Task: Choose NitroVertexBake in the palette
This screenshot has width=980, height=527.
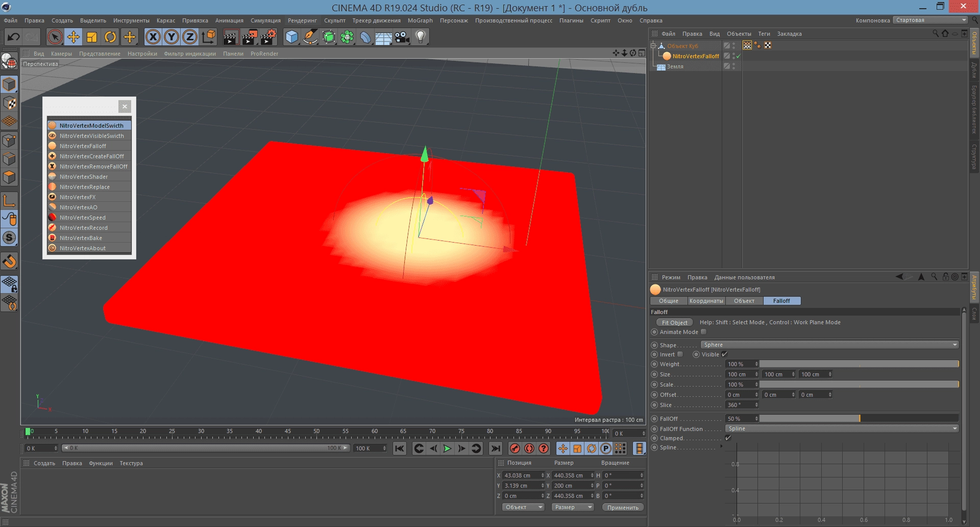Action: pyautogui.click(x=89, y=237)
